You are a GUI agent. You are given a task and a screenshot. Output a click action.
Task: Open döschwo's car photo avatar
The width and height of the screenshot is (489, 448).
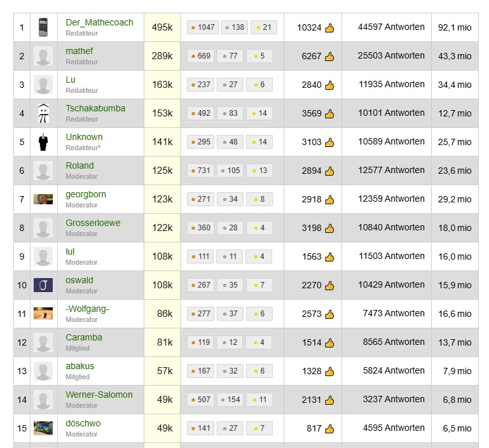click(43, 428)
